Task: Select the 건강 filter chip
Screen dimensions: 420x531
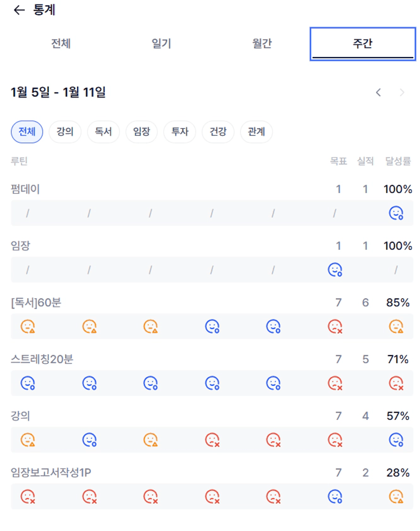Action: (x=218, y=132)
